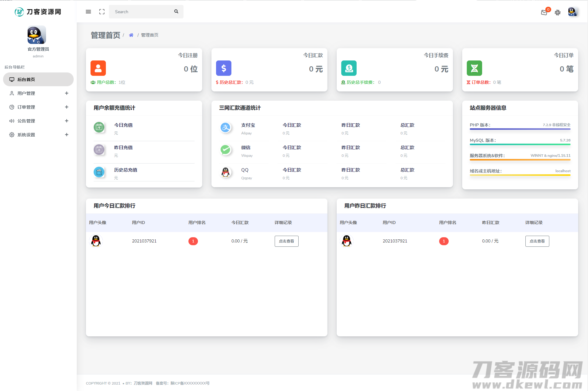The width and height of the screenshot is (588, 391).
Task: Click the home icon in breadcrumb
Action: [131, 35]
